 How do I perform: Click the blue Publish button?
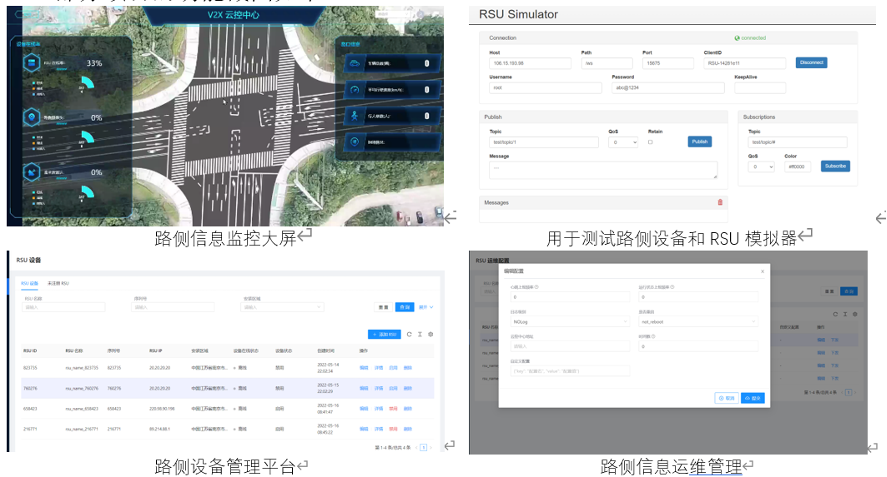pyautogui.click(x=700, y=142)
